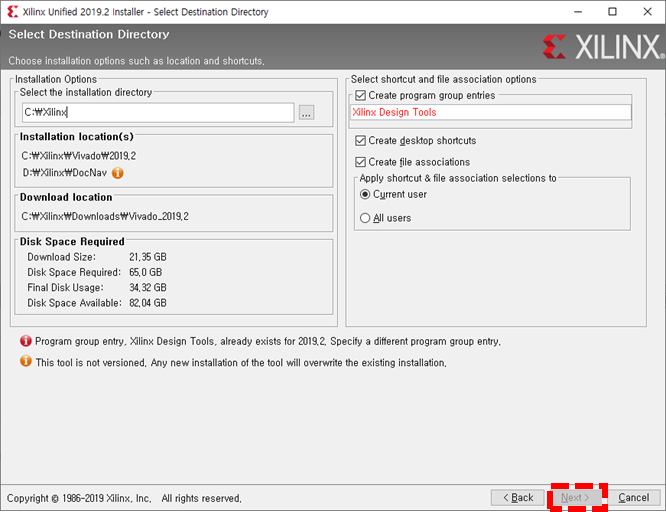Click the XILINX logo in the header

pyautogui.click(x=603, y=47)
